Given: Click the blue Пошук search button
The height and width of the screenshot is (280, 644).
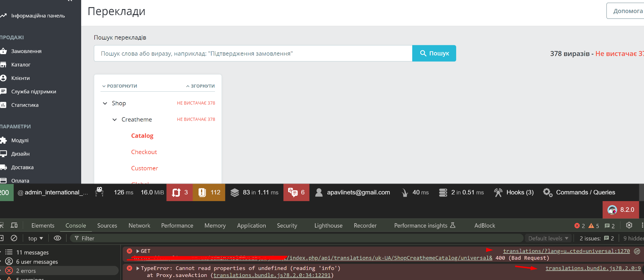Looking at the screenshot, I should pyautogui.click(x=434, y=53).
